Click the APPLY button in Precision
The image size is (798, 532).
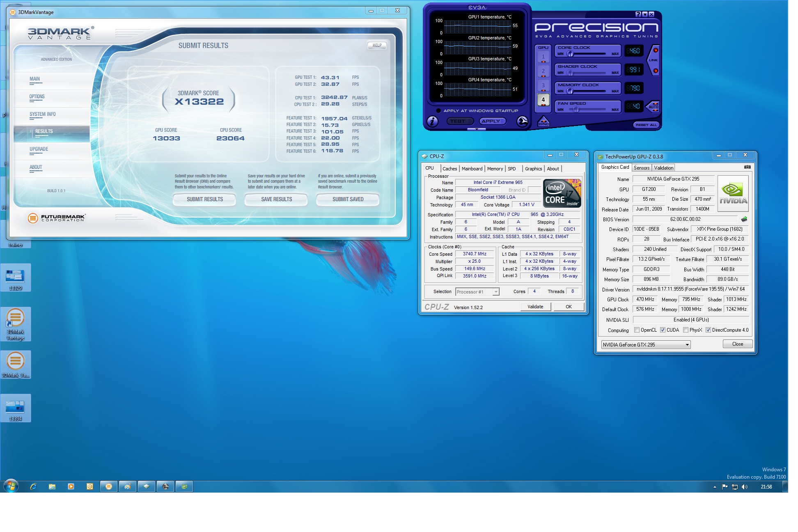tap(492, 121)
